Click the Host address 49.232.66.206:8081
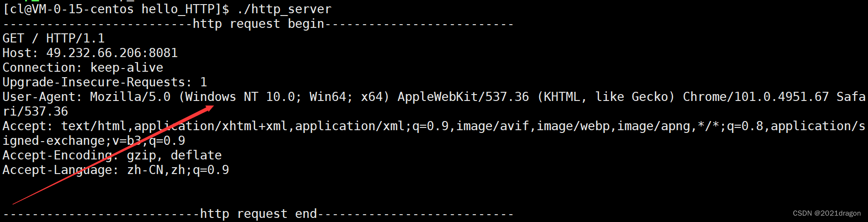 [112, 53]
